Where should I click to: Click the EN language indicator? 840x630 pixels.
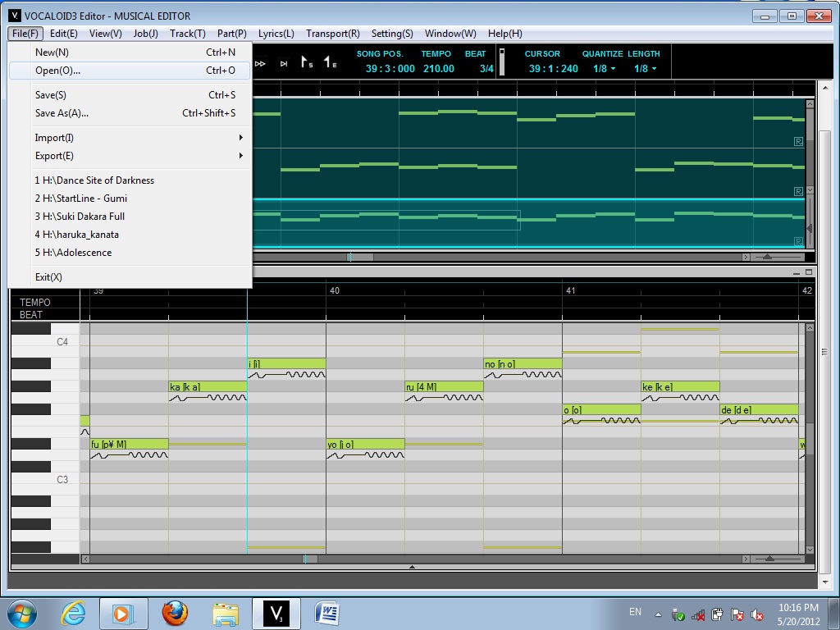(x=635, y=612)
